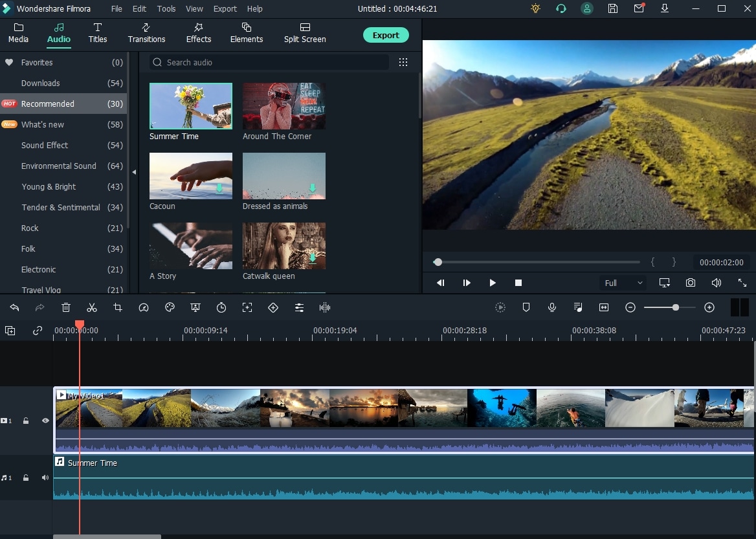Take a snapshot with camera icon
756x539 pixels.
691,283
